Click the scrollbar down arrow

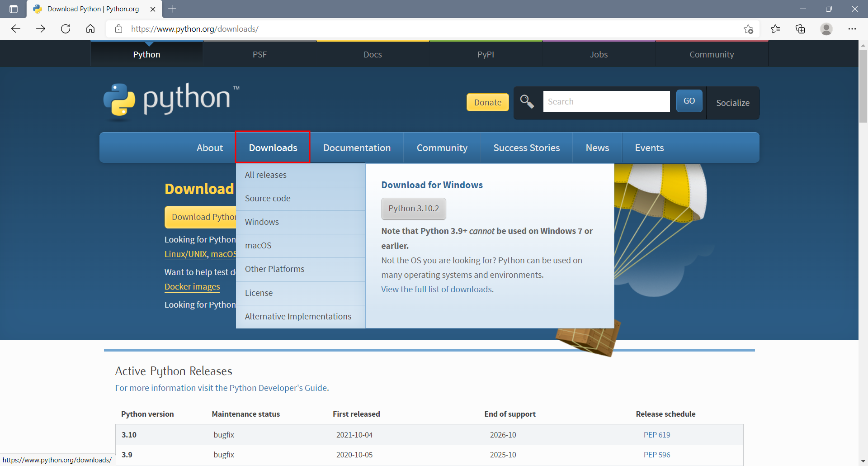[x=863, y=461]
